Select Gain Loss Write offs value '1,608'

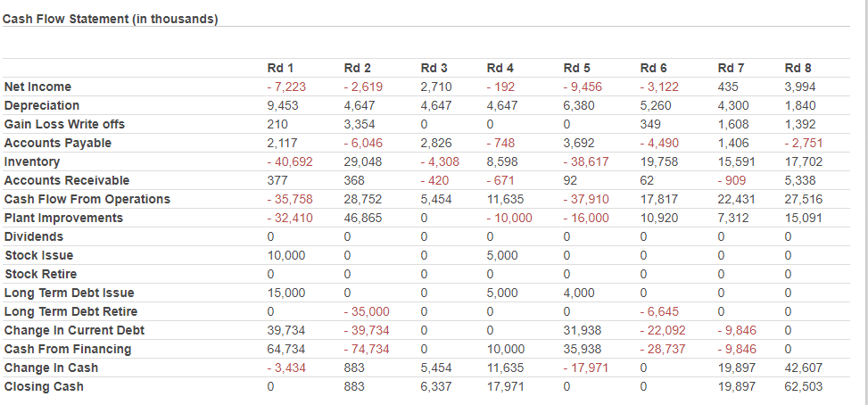pyautogui.click(x=733, y=125)
